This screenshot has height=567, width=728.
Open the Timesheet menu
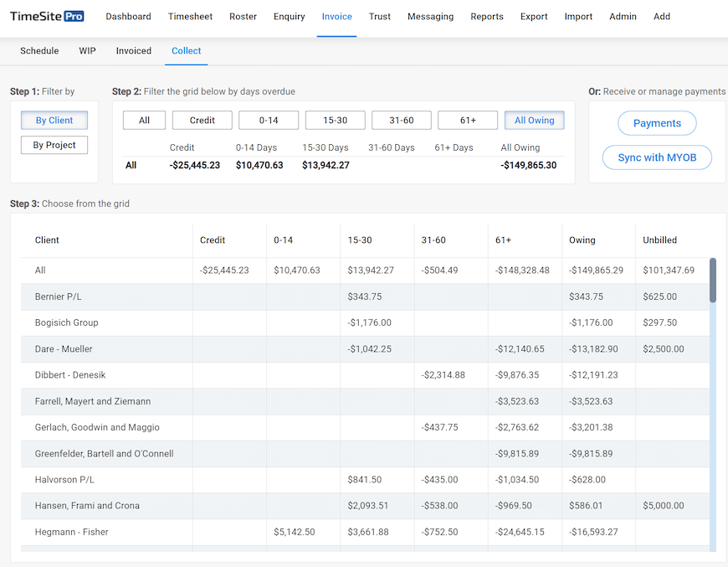[190, 17]
